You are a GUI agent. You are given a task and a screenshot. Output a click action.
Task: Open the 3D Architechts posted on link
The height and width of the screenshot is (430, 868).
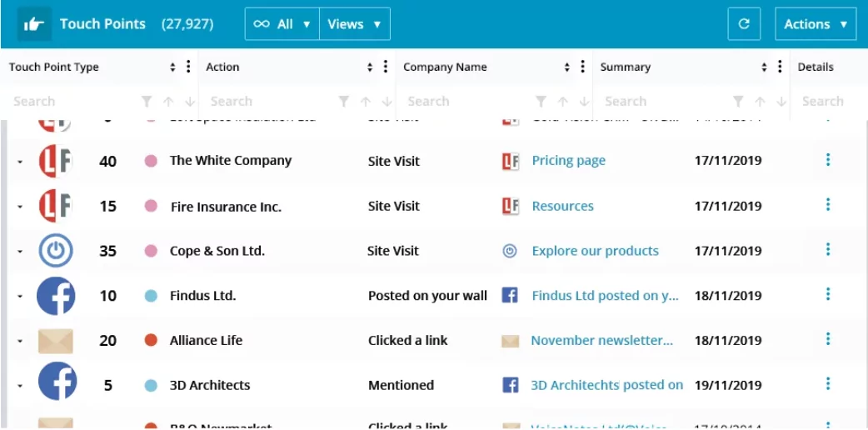606,385
